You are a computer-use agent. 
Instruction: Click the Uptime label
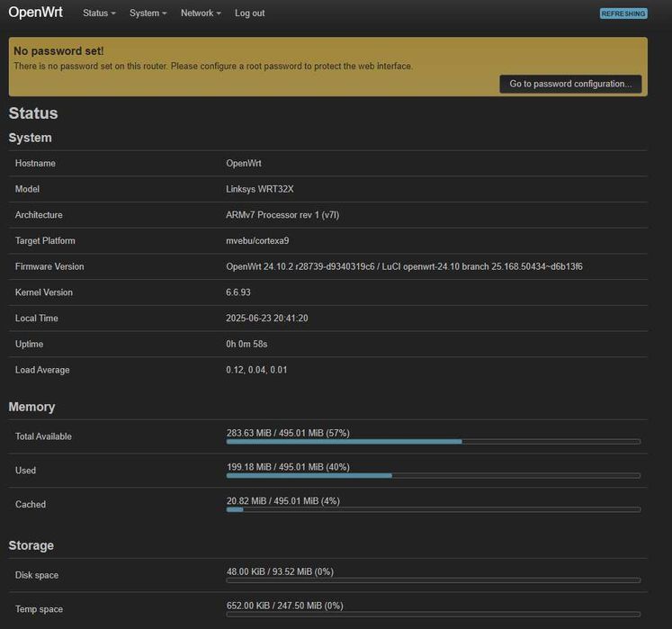pyautogui.click(x=29, y=344)
